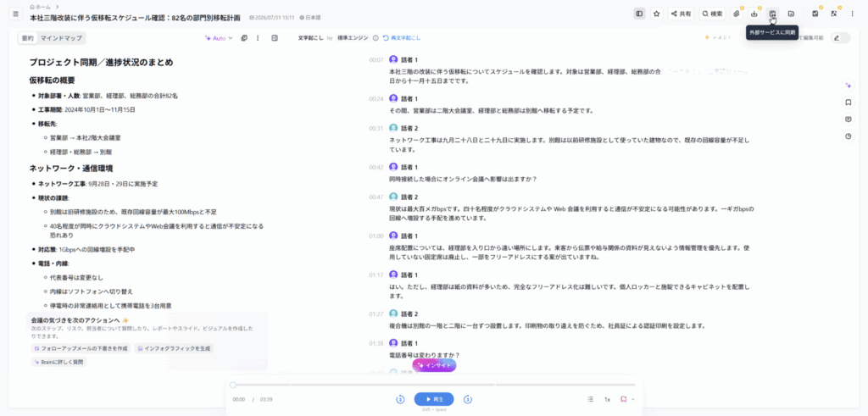Image resolution: width=868 pixels, height=416 pixels.
Task: Click インフォグラフィックを生成 suggestion
Action: [174, 348]
